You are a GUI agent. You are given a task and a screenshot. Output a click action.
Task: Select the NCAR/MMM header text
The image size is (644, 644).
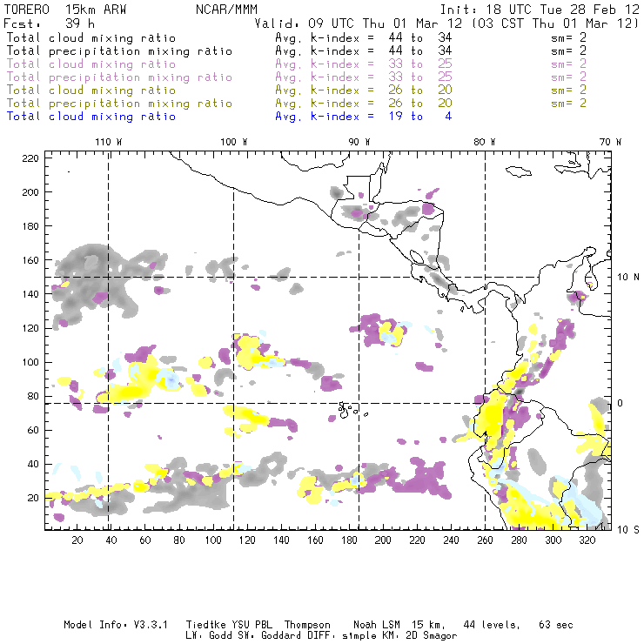tap(226, 10)
